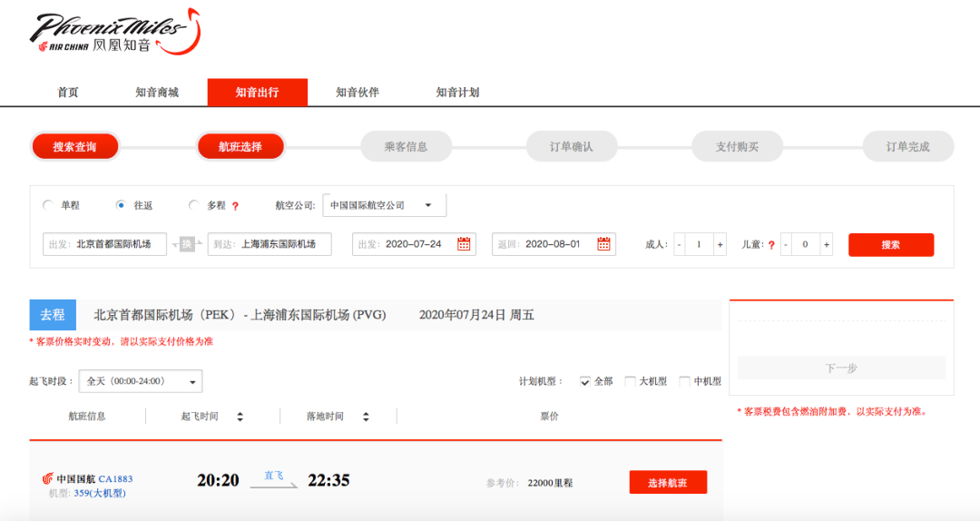The image size is (980, 521).
Task: Check the 中机型 checkbox
Action: pyautogui.click(x=685, y=381)
